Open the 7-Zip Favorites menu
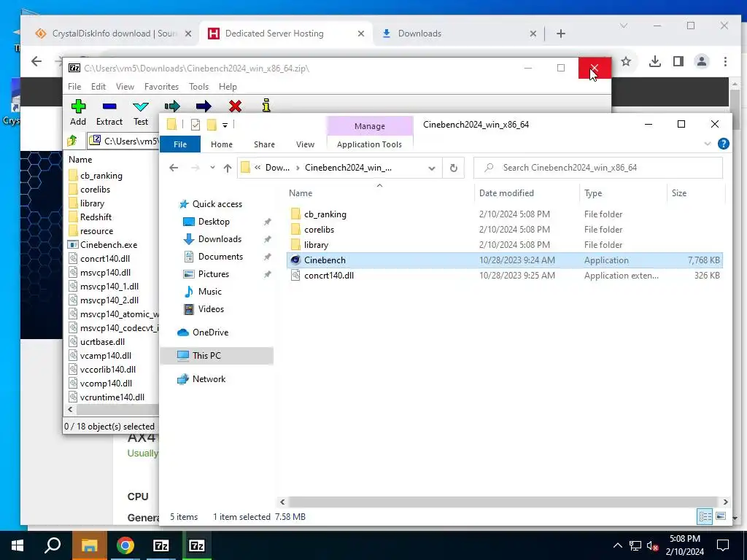 pos(161,87)
